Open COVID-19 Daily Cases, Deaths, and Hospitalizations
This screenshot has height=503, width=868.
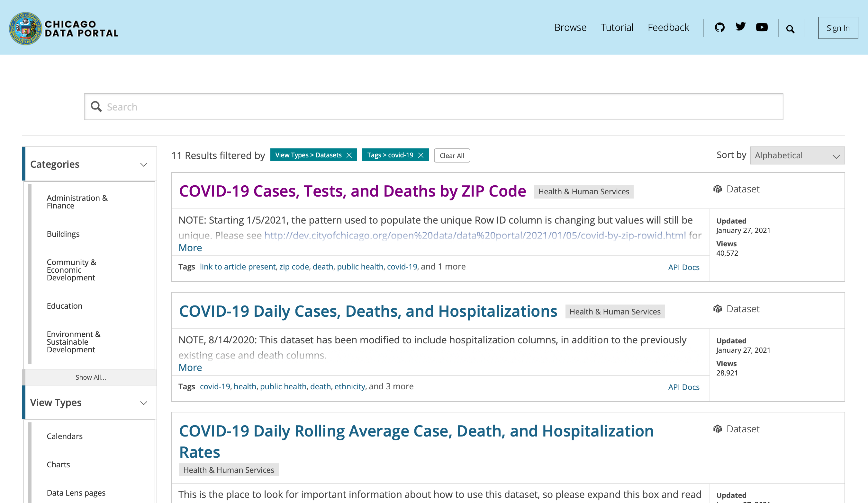(368, 311)
